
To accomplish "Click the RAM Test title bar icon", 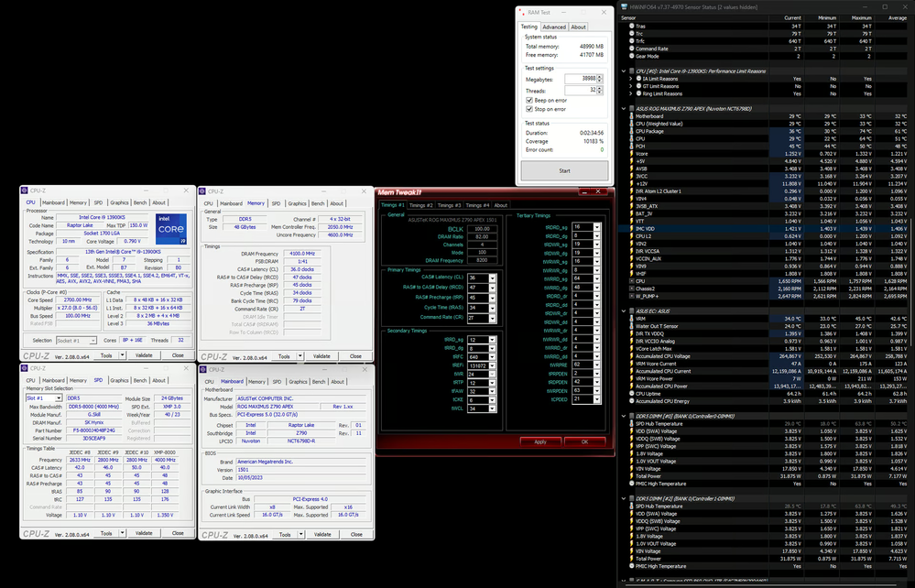I will click(x=523, y=12).
